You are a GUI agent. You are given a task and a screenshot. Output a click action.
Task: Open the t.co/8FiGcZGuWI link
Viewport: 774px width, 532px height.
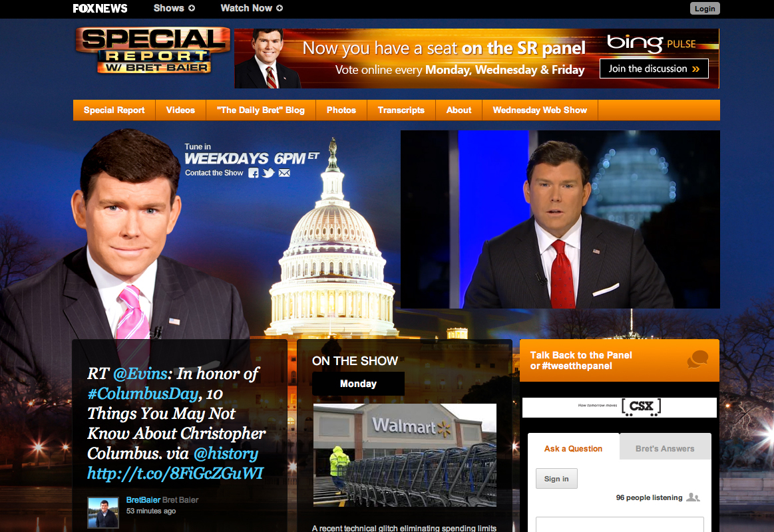click(x=175, y=473)
